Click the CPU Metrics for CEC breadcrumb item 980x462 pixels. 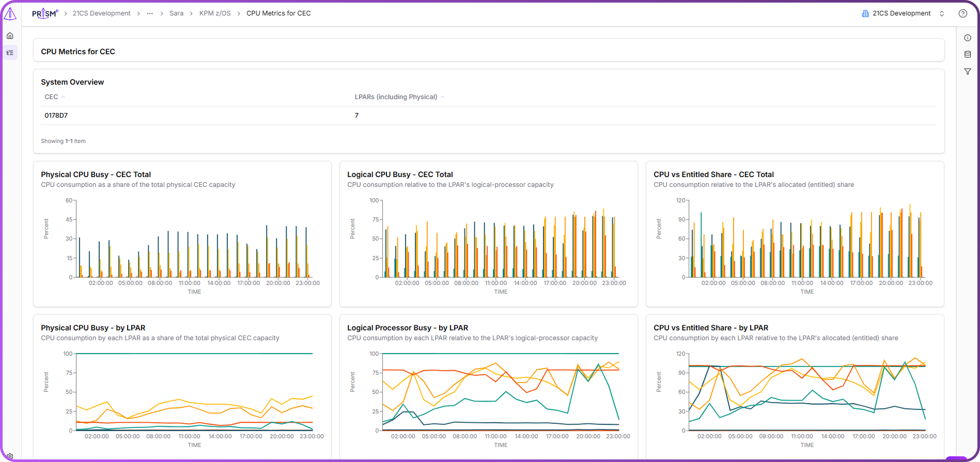click(278, 13)
